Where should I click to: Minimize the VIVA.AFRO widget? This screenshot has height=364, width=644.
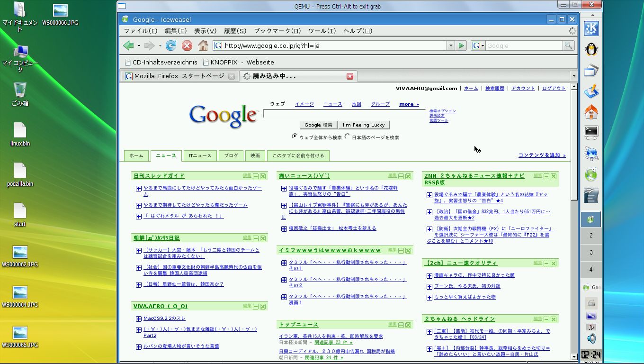256,307
